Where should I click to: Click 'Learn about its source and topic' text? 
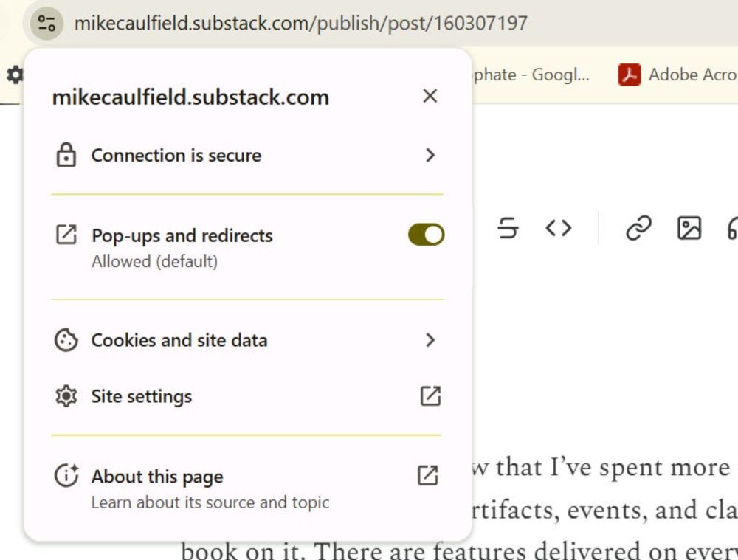(x=210, y=502)
